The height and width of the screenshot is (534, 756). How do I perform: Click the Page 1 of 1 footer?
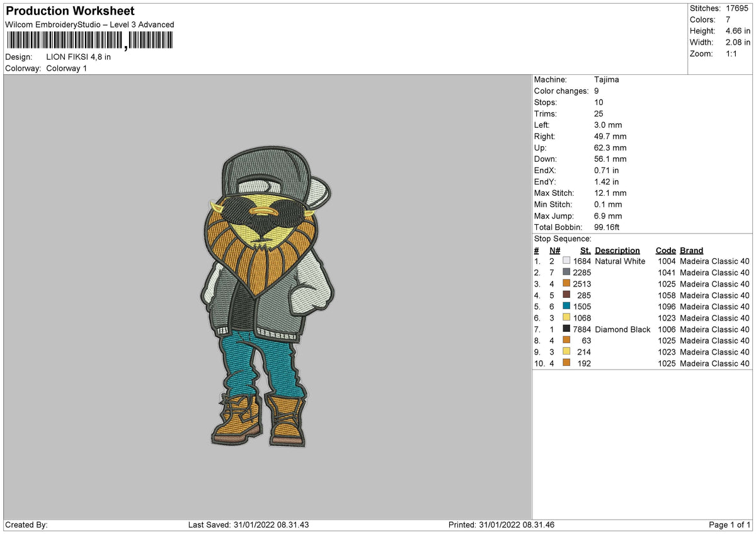[x=730, y=525]
